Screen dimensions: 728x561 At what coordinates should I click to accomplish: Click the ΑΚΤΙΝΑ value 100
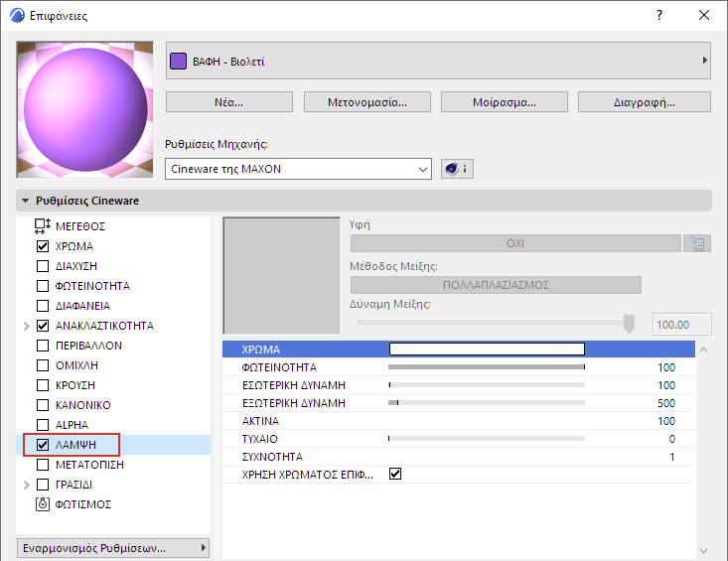tap(666, 421)
